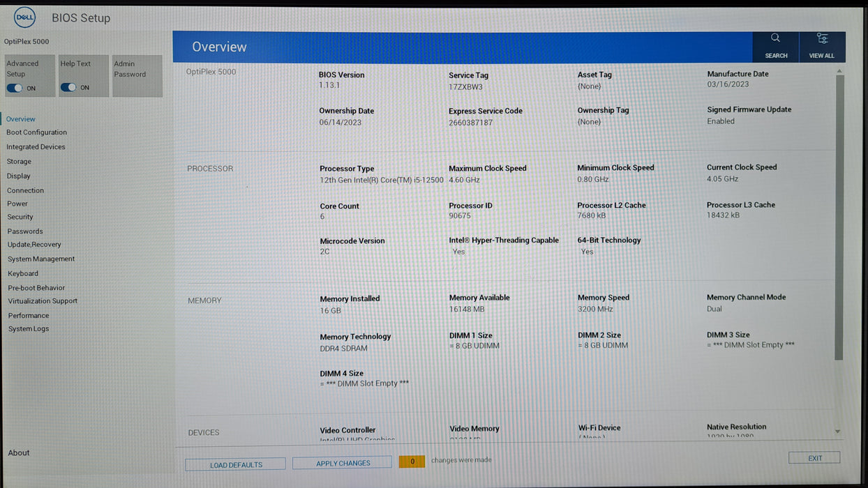868x488 pixels.
Task: Click Processor L2 Cache 7680 kB
Action: pyautogui.click(x=592, y=216)
